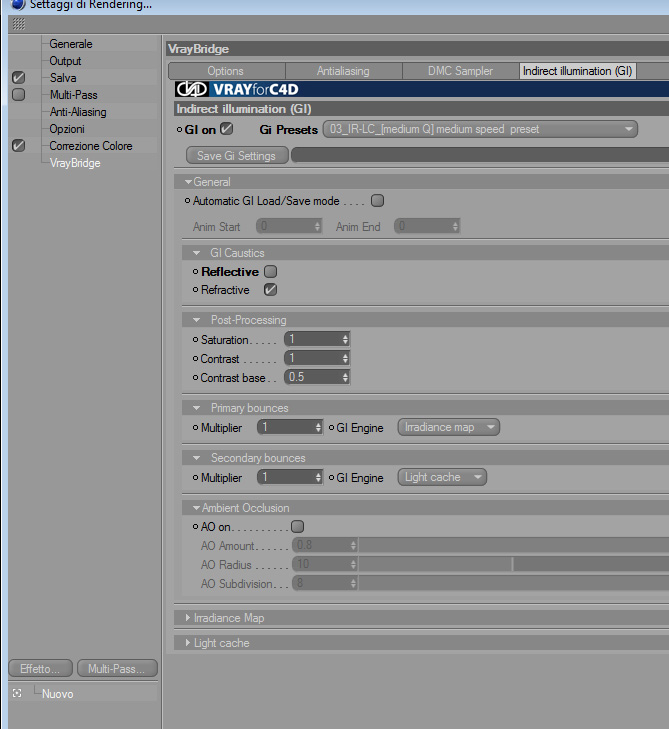Click the VRAYforC4D logo banner
The height and width of the screenshot is (729, 669).
click(x=422, y=89)
